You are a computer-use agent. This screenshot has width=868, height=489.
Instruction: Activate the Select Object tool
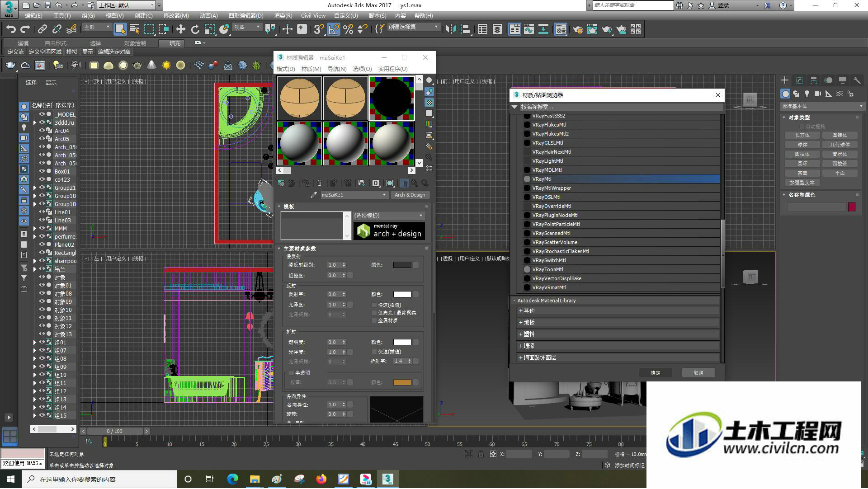[120, 29]
